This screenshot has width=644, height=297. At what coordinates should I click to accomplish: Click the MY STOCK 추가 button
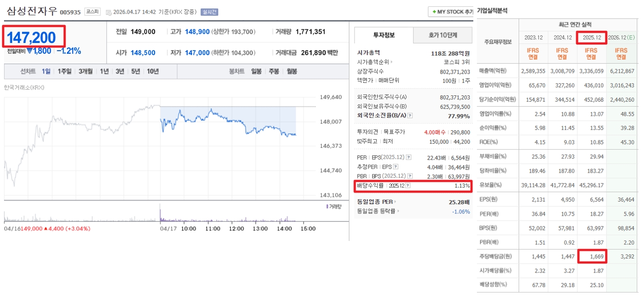tap(451, 12)
